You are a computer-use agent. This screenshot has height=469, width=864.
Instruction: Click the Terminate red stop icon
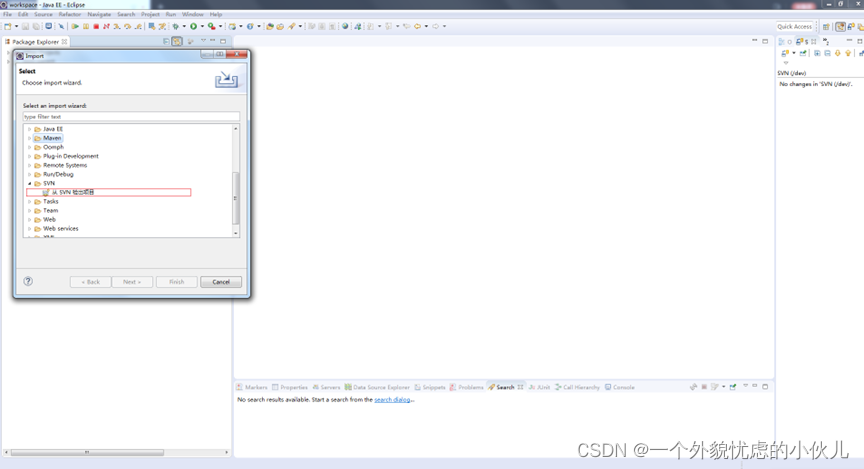click(96, 26)
